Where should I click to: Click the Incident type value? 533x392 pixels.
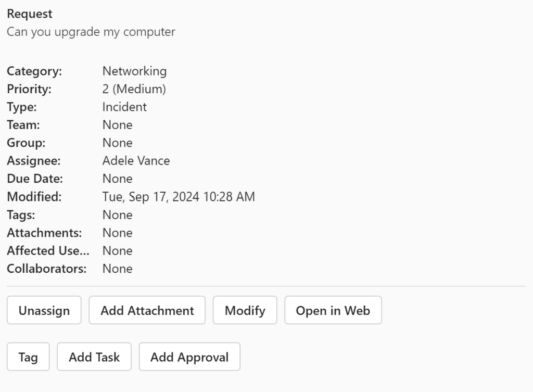(124, 107)
